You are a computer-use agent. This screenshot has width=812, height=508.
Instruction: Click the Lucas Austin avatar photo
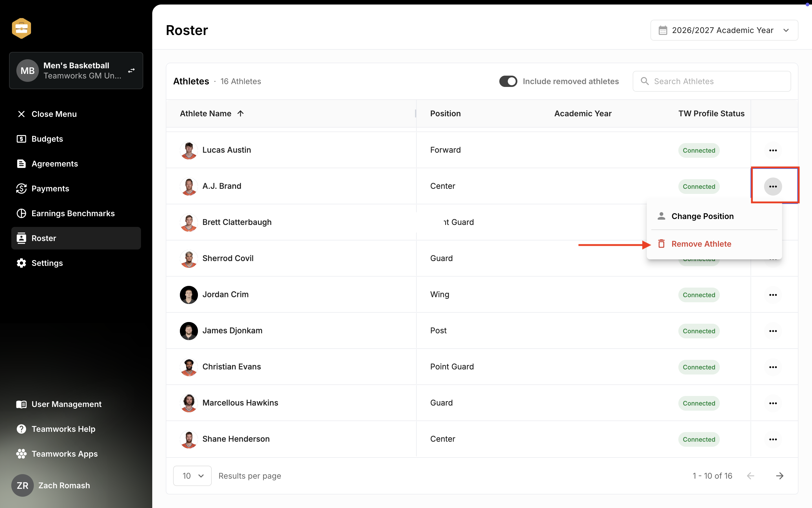point(189,150)
